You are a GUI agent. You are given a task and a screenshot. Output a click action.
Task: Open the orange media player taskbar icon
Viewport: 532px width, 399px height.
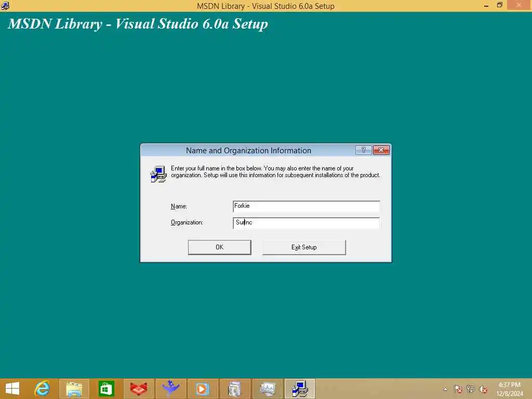pos(203,389)
